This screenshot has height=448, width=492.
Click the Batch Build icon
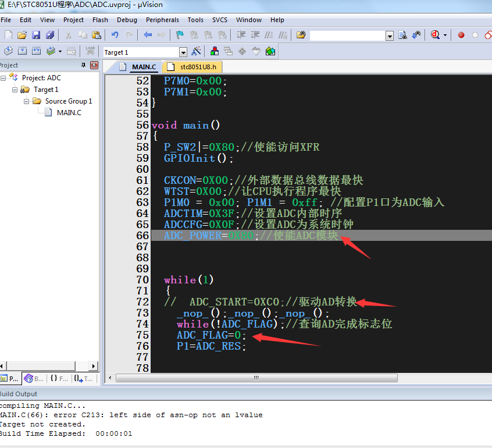pyautogui.click(x=51, y=51)
